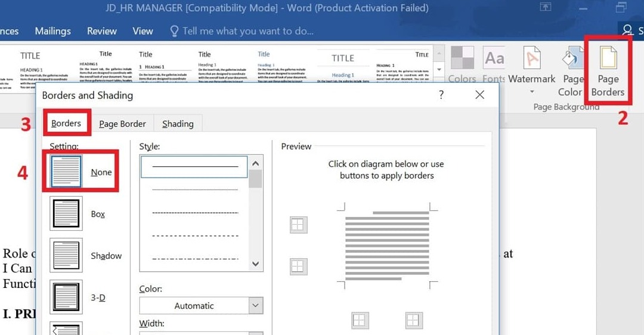
Task: Close the Borders and Shading dialog
Action: point(479,95)
